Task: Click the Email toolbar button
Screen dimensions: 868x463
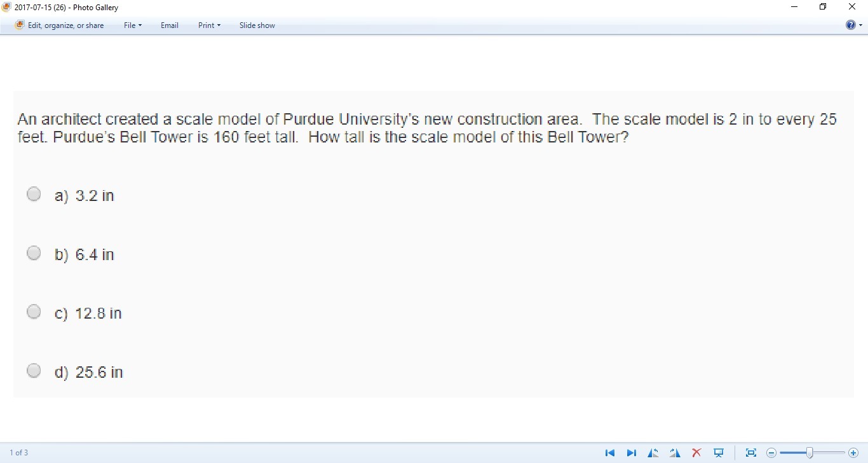Action: click(x=170, y=25)
